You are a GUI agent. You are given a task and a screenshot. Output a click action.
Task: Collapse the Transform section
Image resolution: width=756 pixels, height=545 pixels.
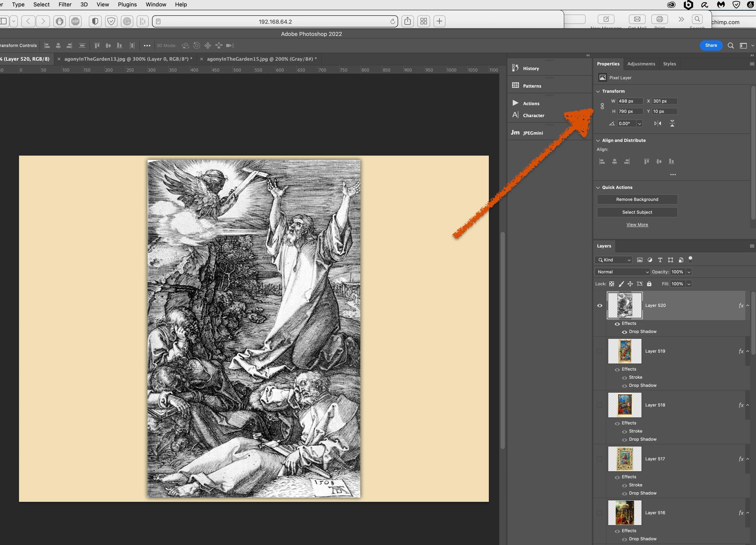coord(598,91)
